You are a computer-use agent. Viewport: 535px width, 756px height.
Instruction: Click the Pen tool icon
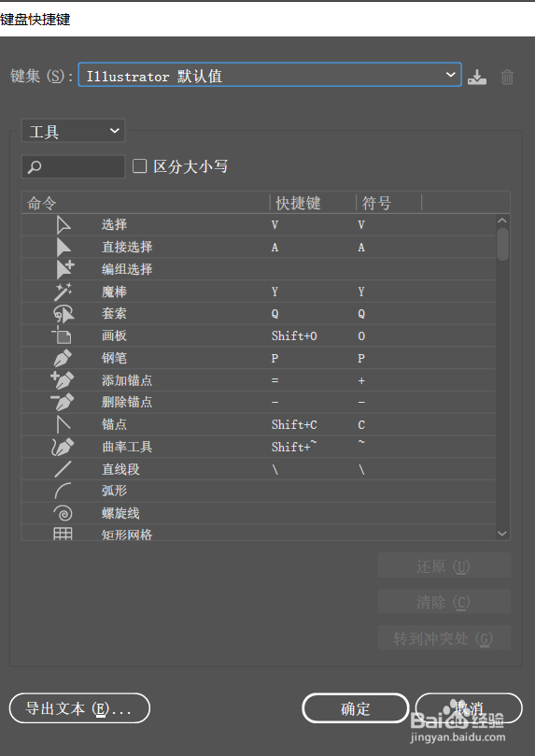coord(63,358)
